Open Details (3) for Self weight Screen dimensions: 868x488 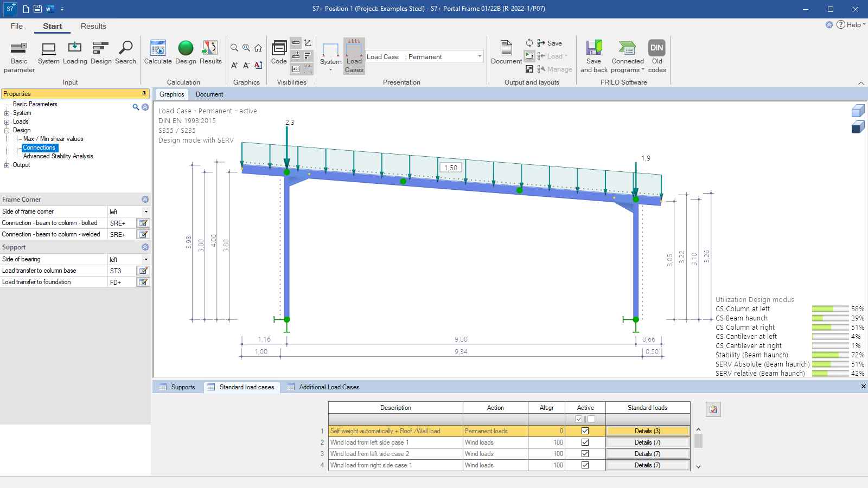pyautogui.click(x=648, y=431)
